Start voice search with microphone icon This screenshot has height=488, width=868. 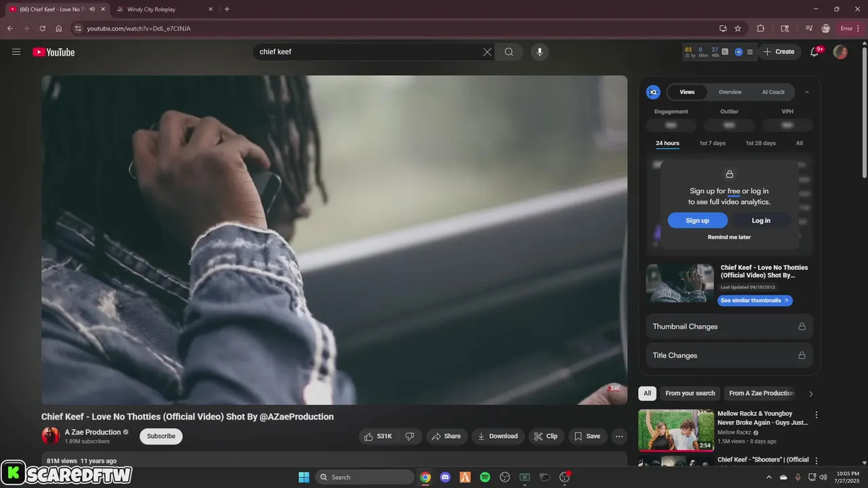[x=539, y=52]
